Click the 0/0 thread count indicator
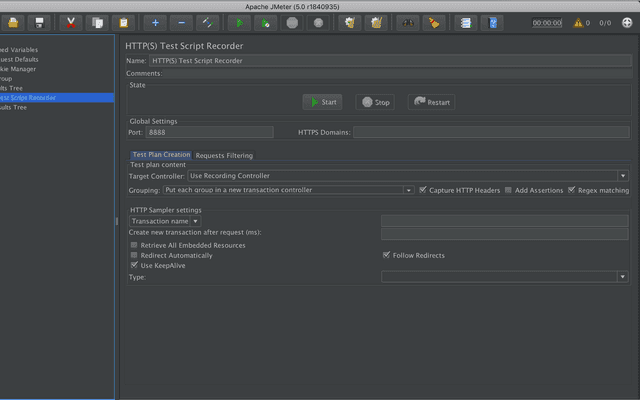 pos(605,23)
